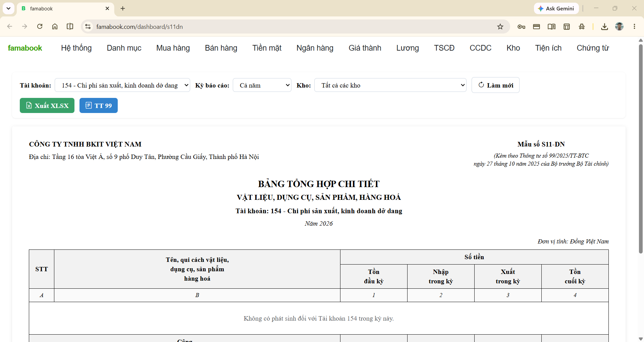Open the Danh mục menu
This screenshot has width=644, height=342.
click(x=124, y=48)
